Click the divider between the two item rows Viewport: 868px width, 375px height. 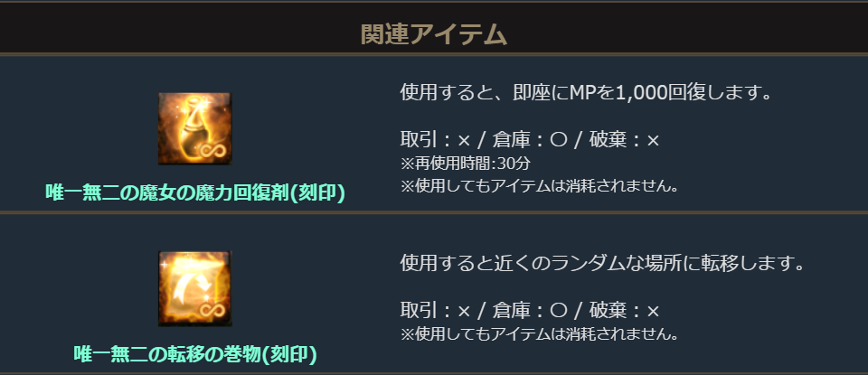[x=433, y=212]
